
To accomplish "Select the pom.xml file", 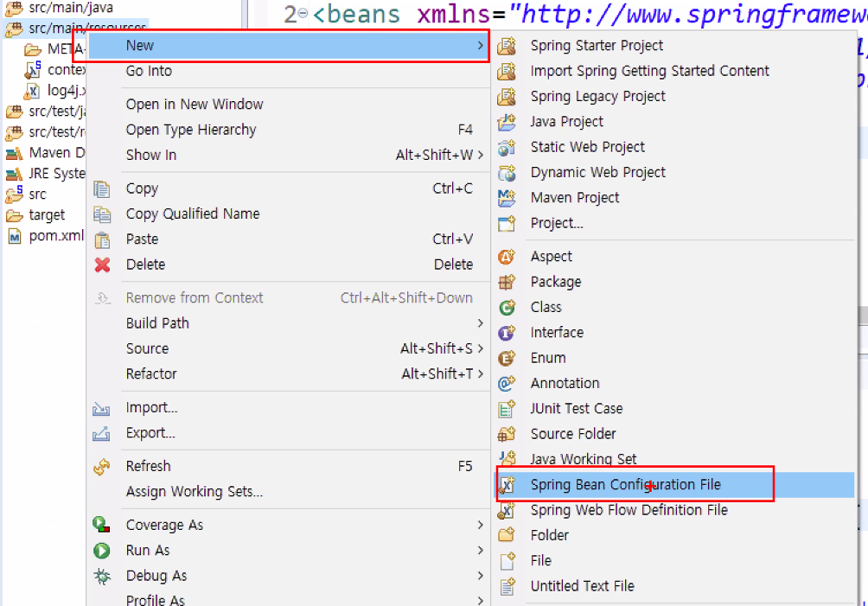I will (x=56, y=236).
